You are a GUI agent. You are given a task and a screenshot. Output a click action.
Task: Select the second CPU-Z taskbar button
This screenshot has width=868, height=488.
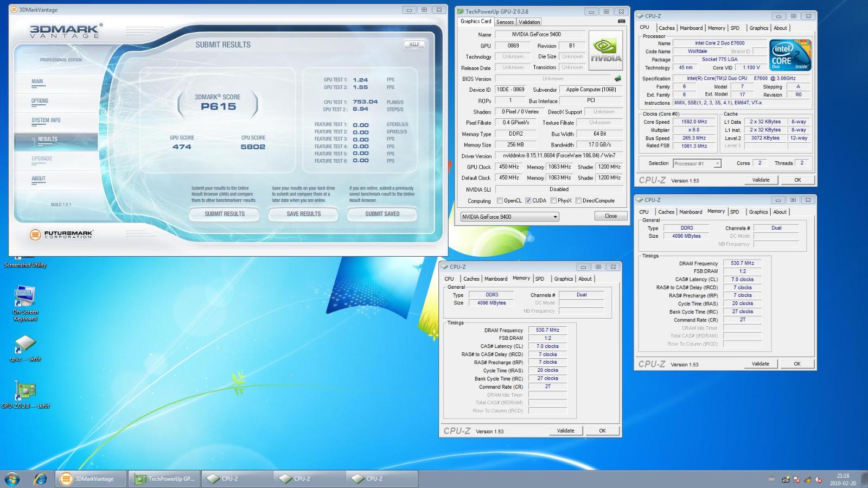pyautogui.click(x=309, y=479)
